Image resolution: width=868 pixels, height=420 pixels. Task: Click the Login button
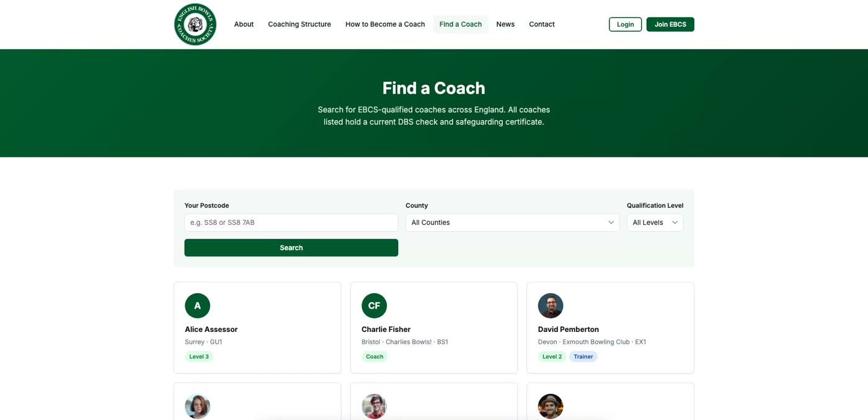click(x=625, y=24)
